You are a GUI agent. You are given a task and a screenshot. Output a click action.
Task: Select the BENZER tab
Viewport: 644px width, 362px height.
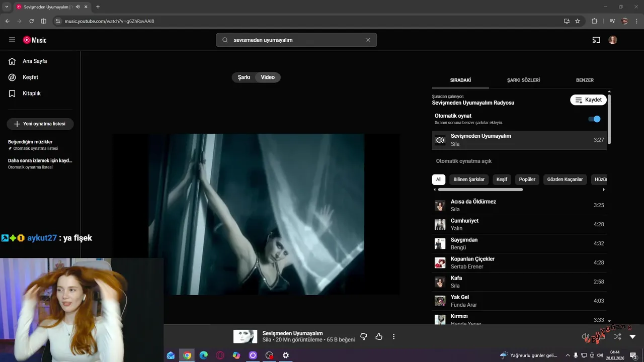coord(585,80)
